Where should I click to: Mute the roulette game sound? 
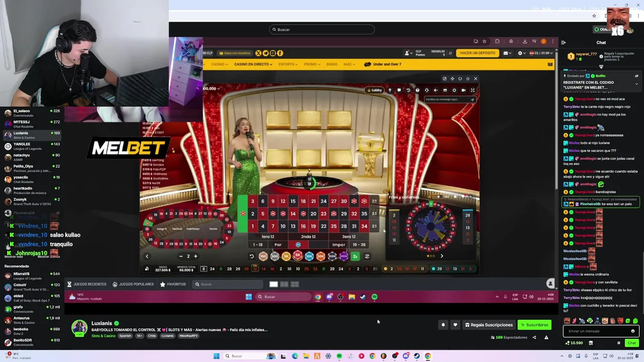point(436,90)
